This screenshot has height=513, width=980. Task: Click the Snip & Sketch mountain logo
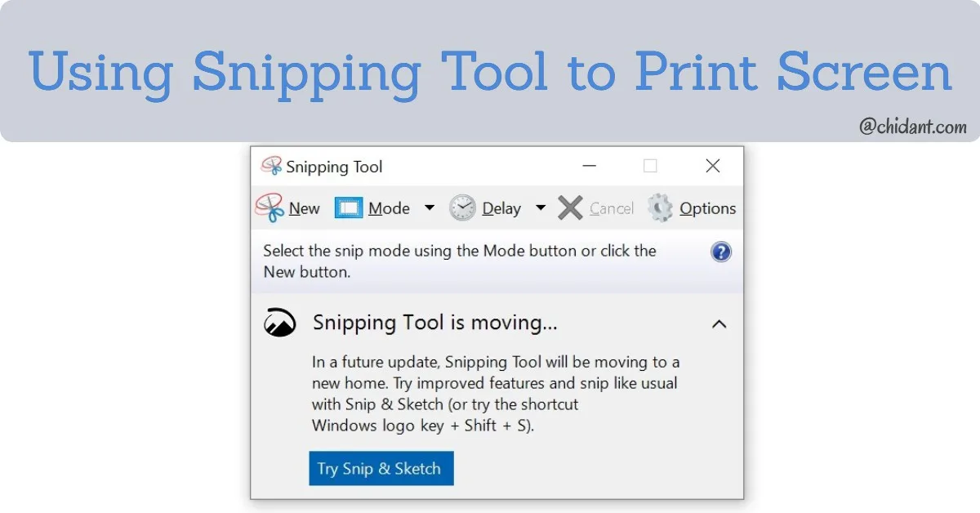[x=279, y=323]
